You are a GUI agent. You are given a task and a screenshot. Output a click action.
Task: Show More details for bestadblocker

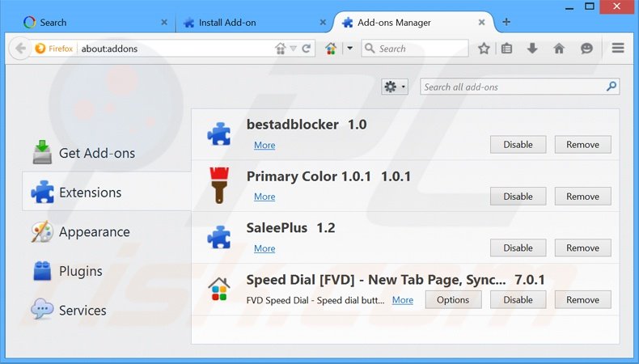264,145
